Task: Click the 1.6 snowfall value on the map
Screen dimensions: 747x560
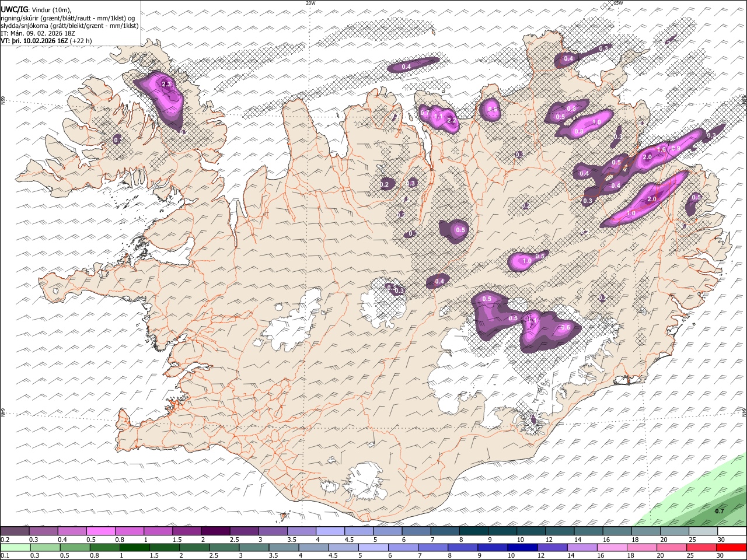Action: point(661,150)
